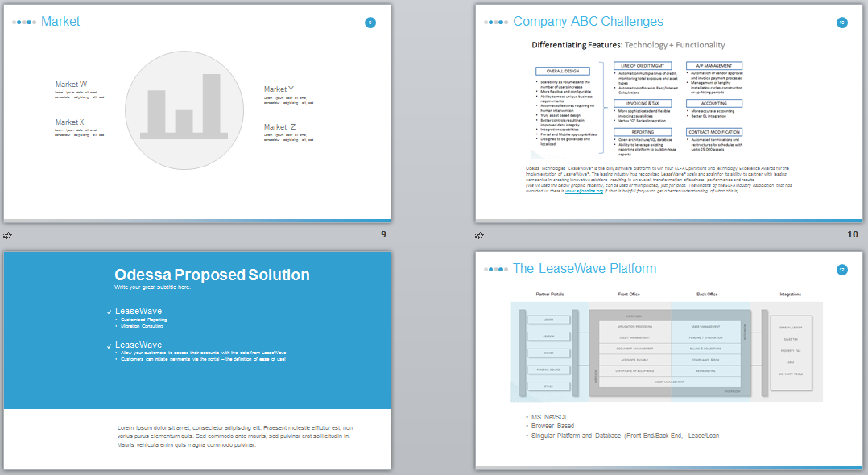Click the 'MS .Net/SQL' bullet
The width and height of the screenshot is (868, 475).
point(550,417)
